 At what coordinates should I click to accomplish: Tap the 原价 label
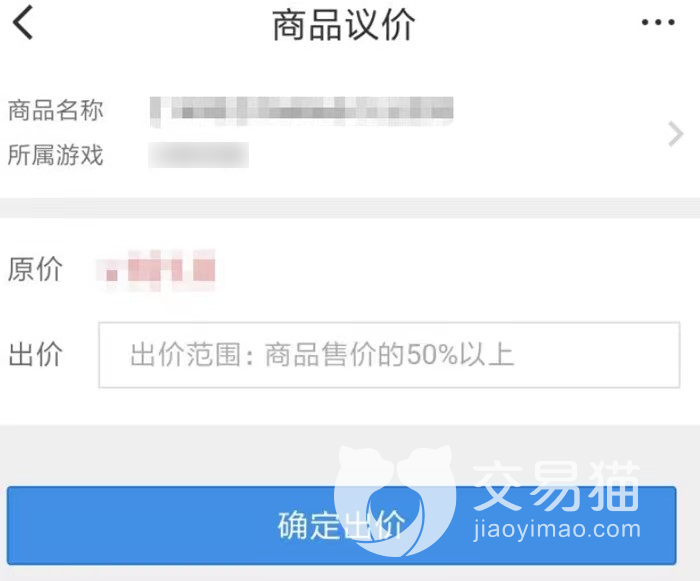(x=35, y=269)
